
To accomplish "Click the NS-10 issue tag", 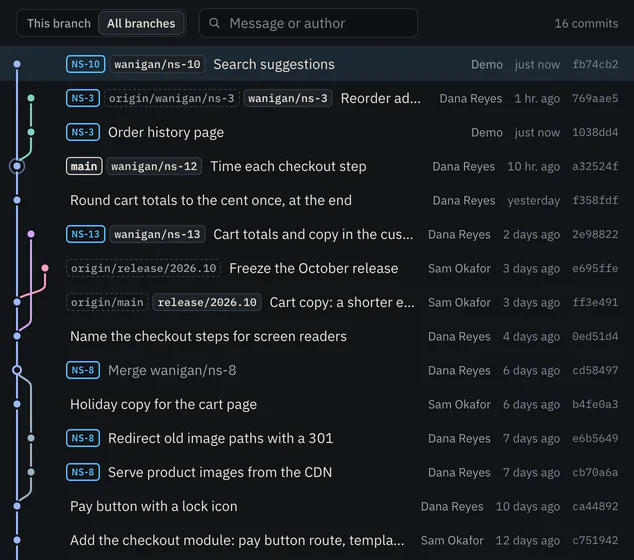I will click(x=85, y=64).
